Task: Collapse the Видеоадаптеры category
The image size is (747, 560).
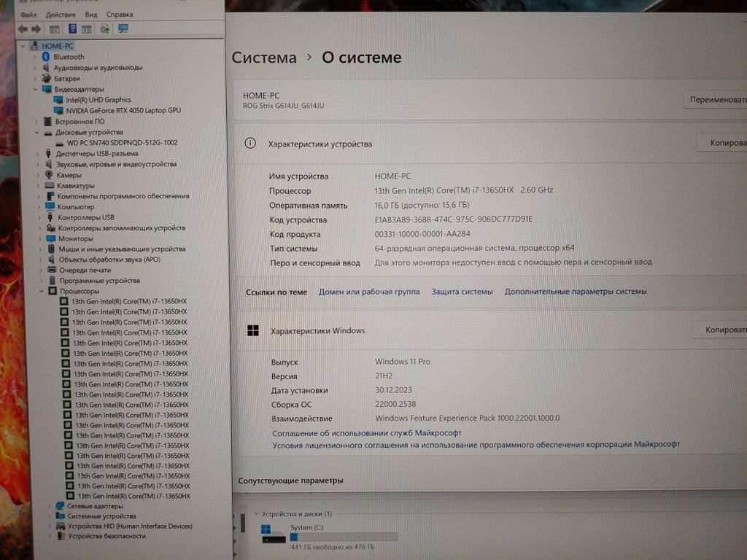Action: tap(35, 89)
